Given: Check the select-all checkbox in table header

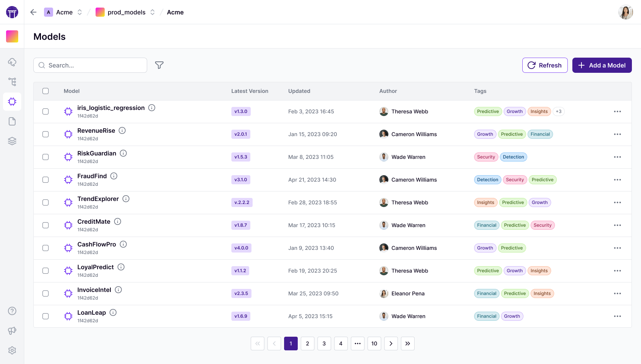Looking at the screenshot, I should pos(46,91).
